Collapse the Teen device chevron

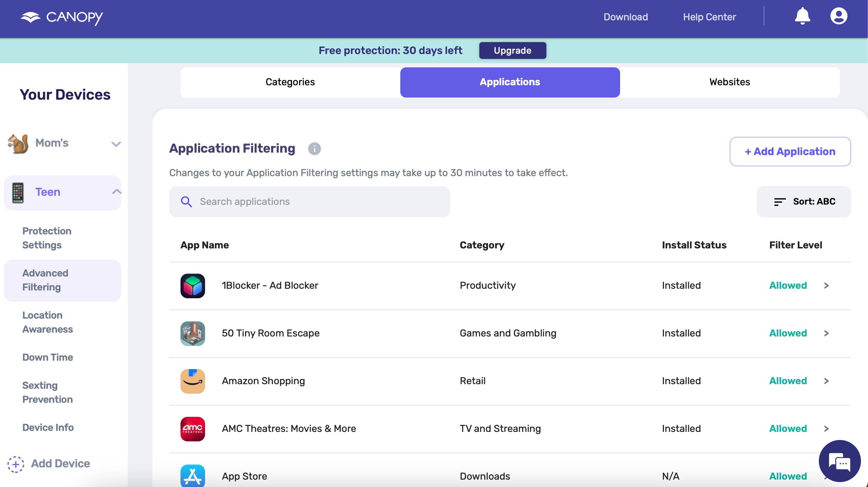click(117, 192)
